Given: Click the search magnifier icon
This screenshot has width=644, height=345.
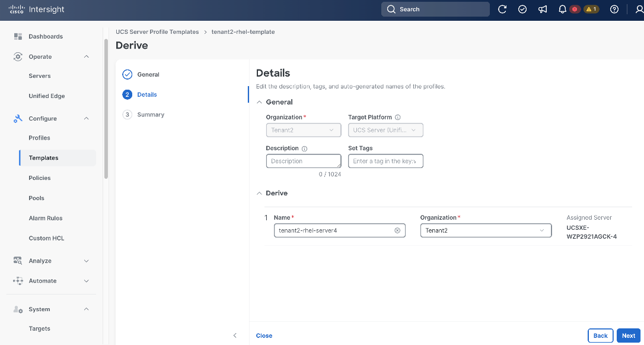Looking at the screenshot, I should point(391,10).
